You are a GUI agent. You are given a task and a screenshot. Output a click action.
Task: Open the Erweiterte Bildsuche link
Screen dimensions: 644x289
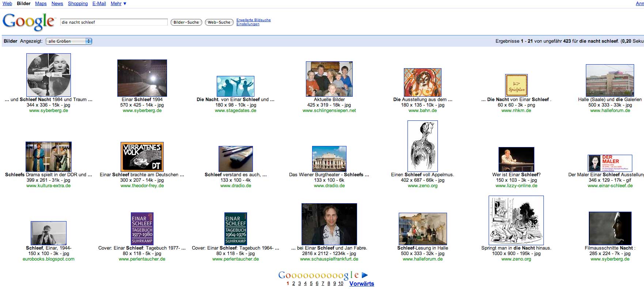click(253, 20)
